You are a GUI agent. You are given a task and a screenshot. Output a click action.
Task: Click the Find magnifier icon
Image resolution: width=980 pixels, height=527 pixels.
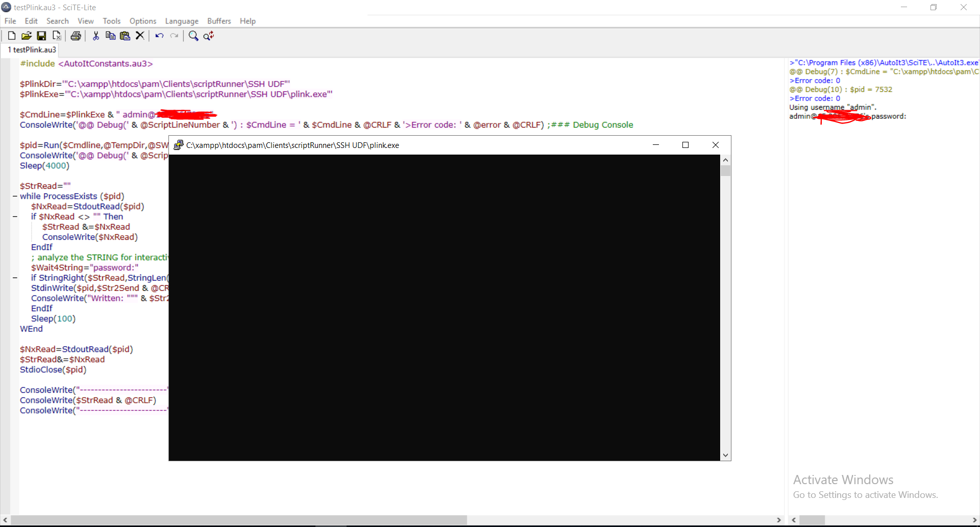click(193, 36)
